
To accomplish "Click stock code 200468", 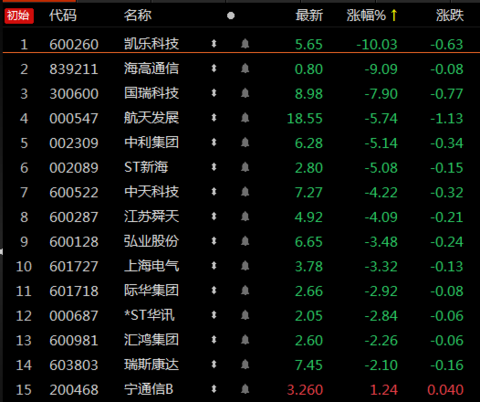I will coord(74,390).
